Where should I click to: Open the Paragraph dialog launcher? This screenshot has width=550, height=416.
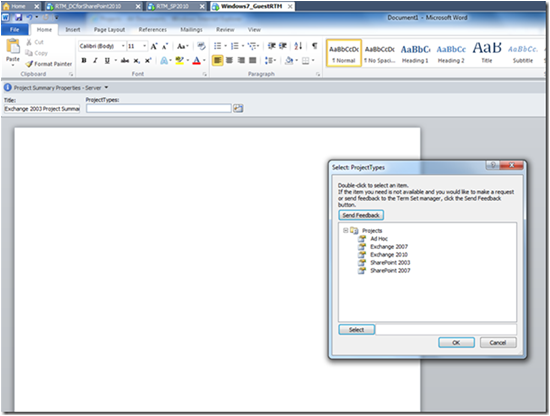tap(318, 74)
